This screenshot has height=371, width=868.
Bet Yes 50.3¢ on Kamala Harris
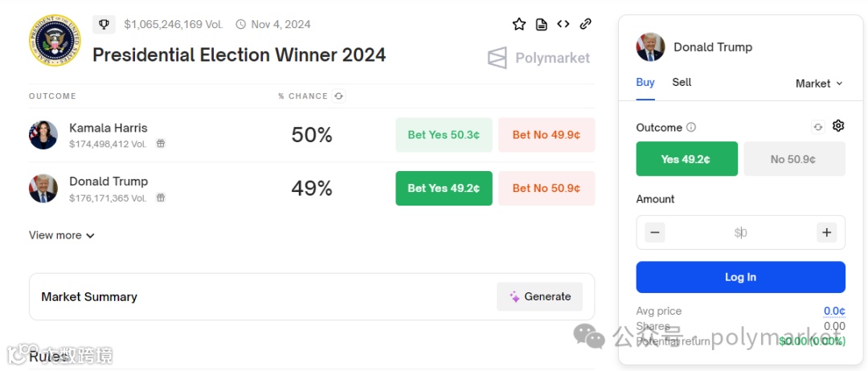click(x=444, y=135)
